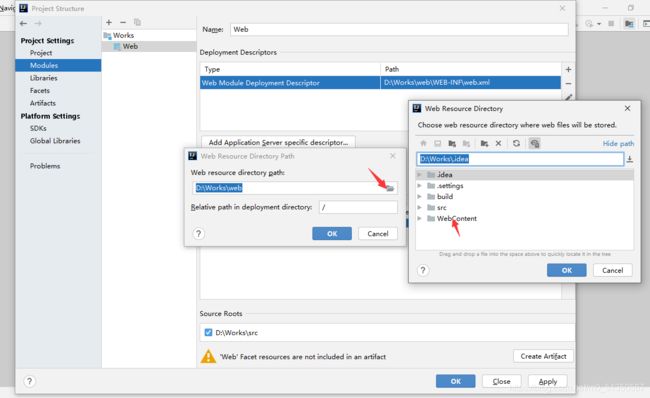Open SDKs under Platform Settings

[38, 129]
